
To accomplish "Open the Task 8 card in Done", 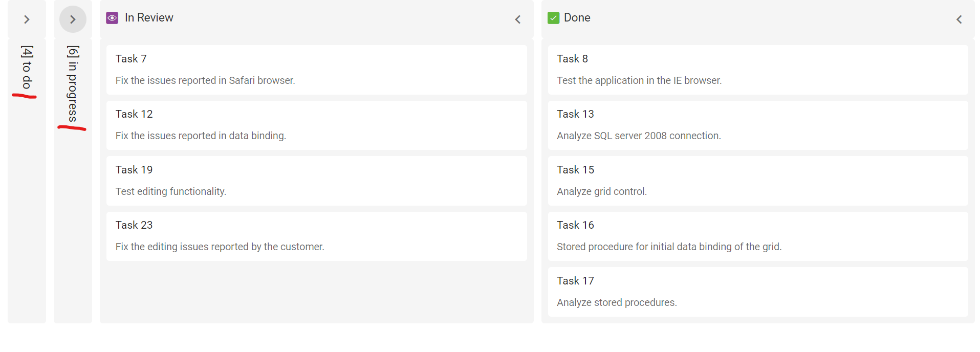I will pos(758,70).
